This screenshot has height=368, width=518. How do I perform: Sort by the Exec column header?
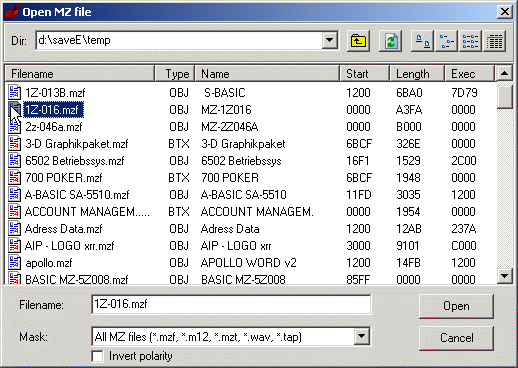469,74
